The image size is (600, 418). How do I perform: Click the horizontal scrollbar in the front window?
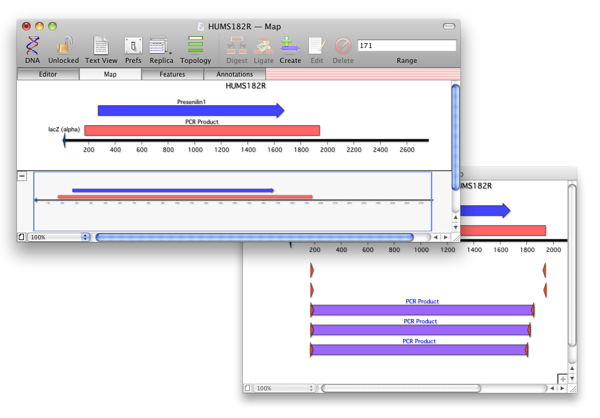[x=254, y=237]
